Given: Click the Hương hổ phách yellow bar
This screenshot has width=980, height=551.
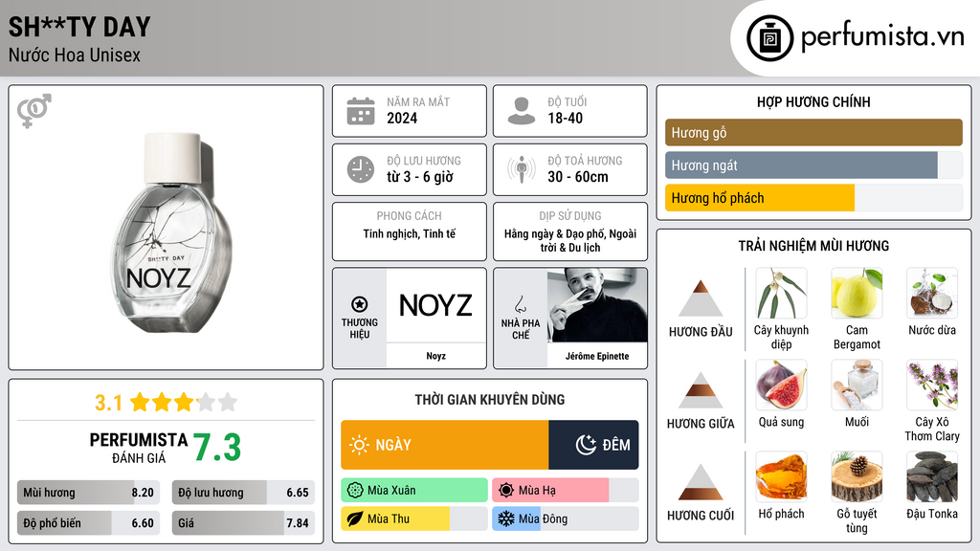Looking at the screenshot, I should (x=759, y=198).
